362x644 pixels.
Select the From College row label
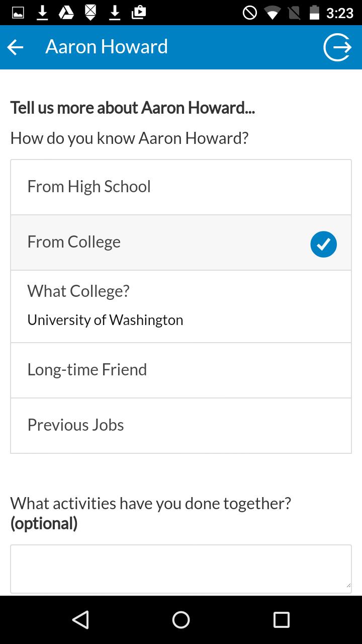pos(74,242)
